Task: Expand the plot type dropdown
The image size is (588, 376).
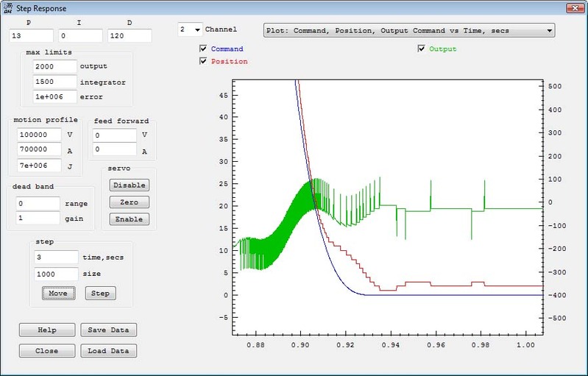Action: (x=549, y=31)
